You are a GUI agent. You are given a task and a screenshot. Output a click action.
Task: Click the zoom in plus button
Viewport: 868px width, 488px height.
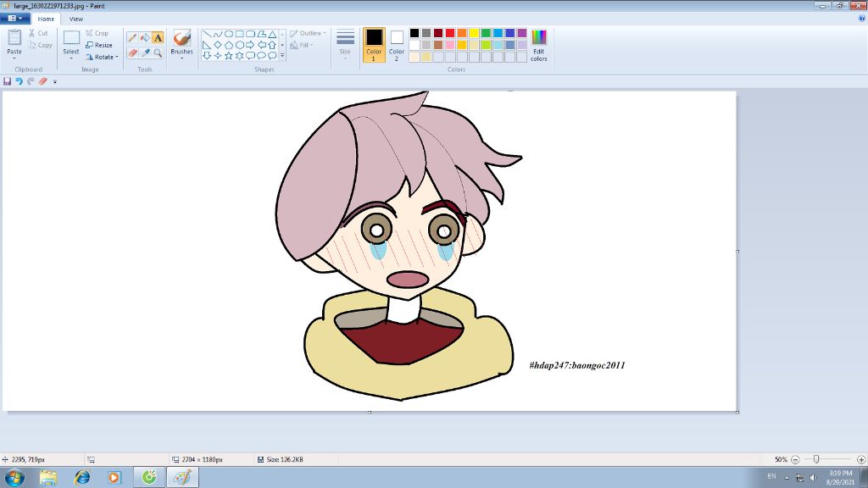click(x=861, y=459)
